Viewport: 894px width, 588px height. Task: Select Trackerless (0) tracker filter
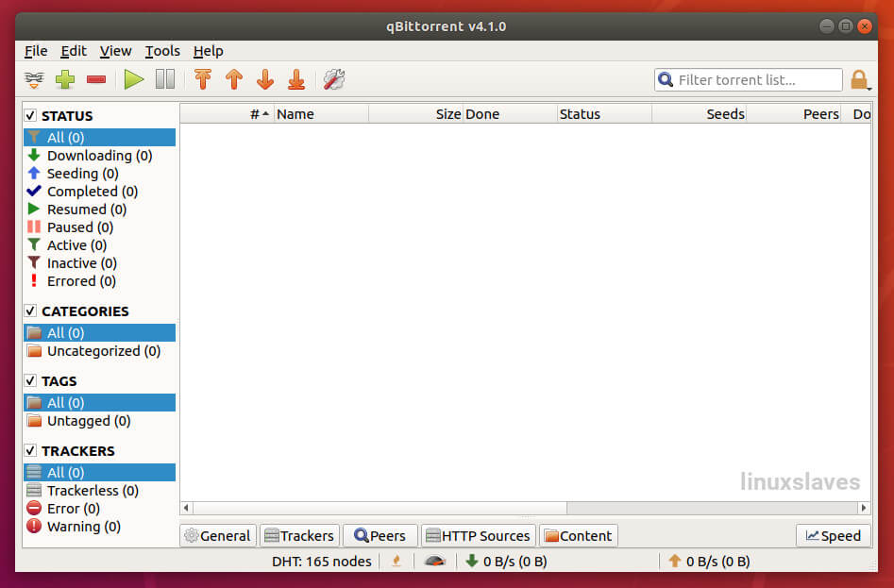(x=100, y=491)
